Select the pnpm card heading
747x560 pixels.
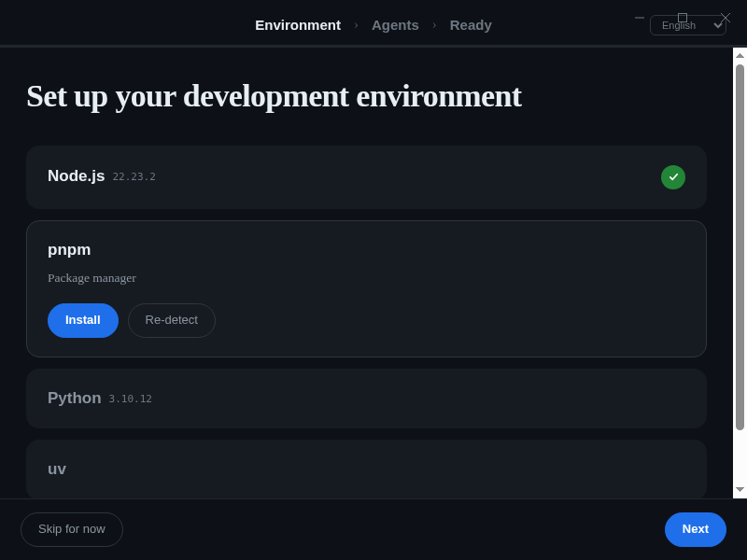pyautogui.click(x=69, y=250)
